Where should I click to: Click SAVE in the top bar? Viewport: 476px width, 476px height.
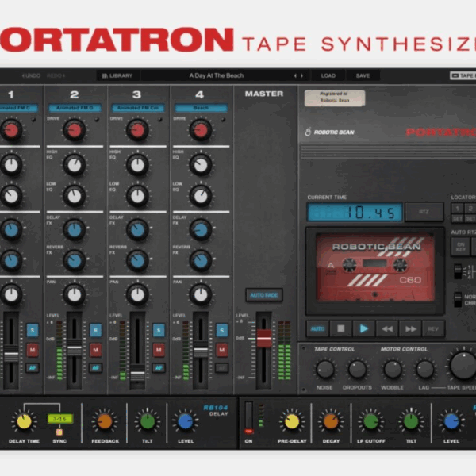[363, 75]
